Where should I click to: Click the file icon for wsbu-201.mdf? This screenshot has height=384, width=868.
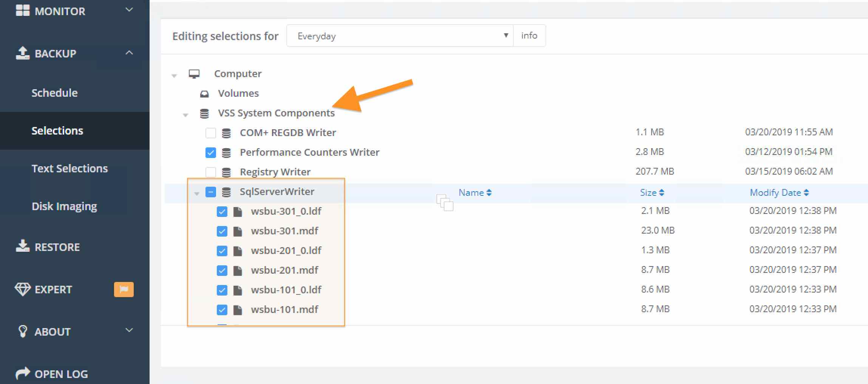[x=238, y=271]
